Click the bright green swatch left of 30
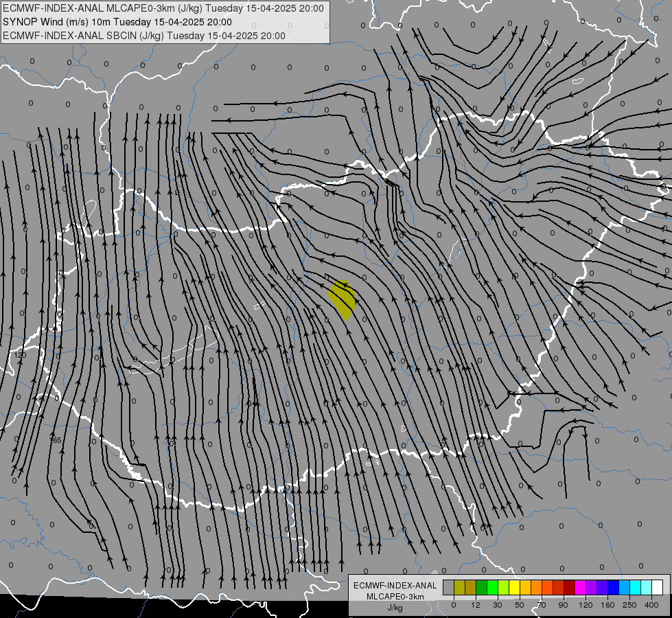672x618 pixels. point(492,588)
